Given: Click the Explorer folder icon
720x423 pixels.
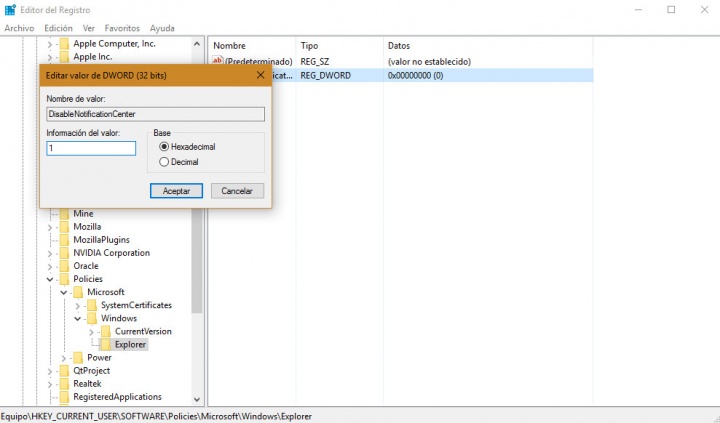Looking at the screenshot, I should [106, 344].
